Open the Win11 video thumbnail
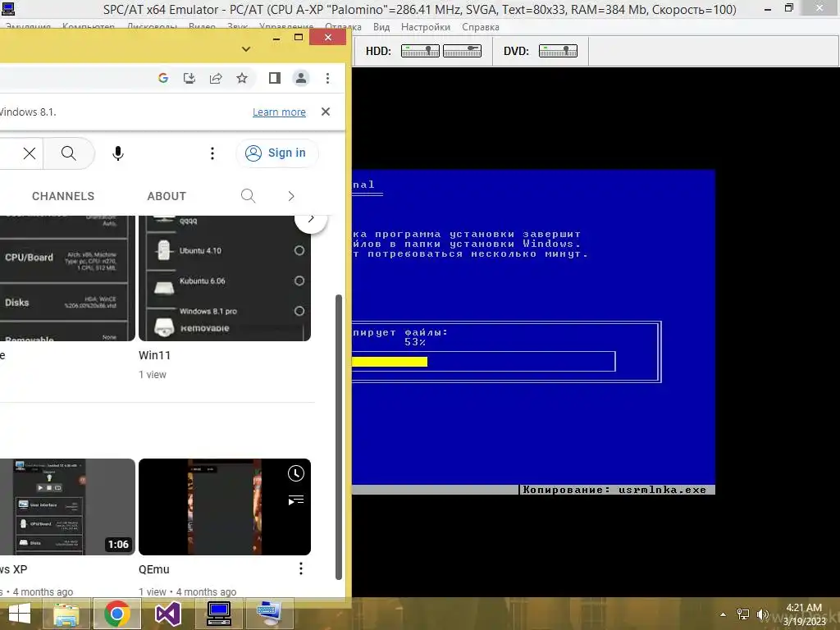This screenshot has height=630, width=840. pos(225,278)
